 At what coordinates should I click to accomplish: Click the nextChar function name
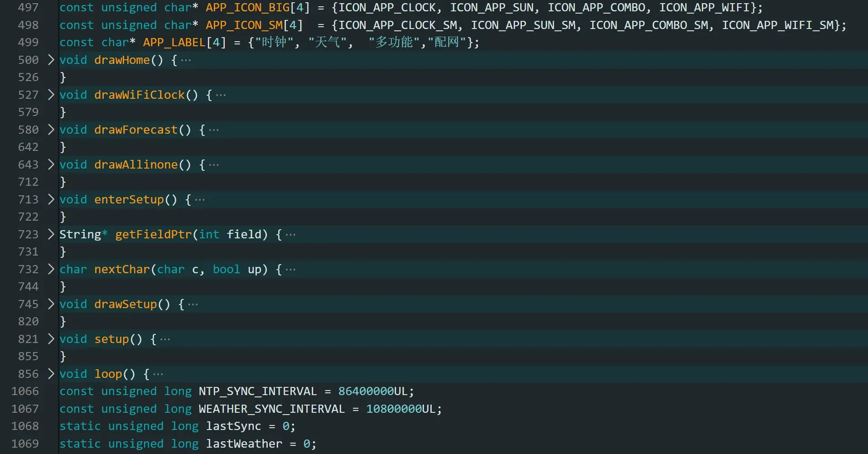(122, 269)
